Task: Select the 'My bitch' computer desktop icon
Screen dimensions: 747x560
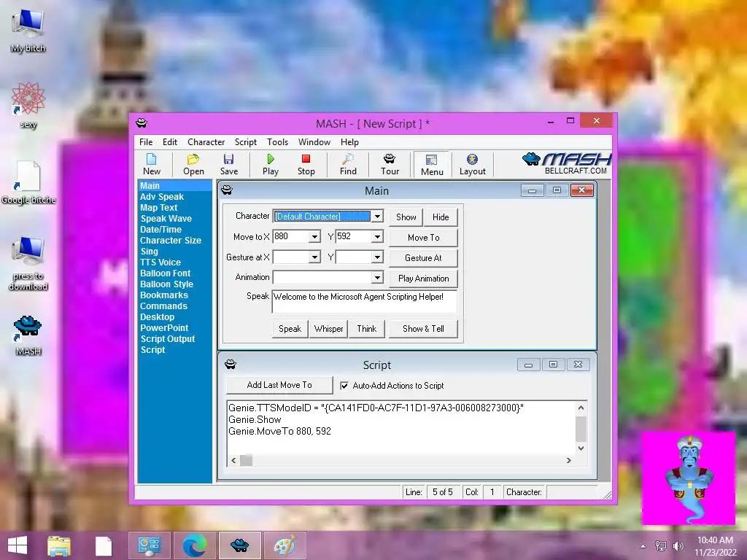Action: [28, 31]
